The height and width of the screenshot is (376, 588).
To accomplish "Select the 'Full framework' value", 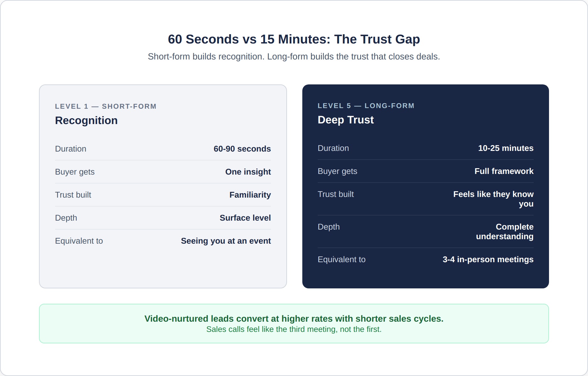I will [x=504, y=171].
